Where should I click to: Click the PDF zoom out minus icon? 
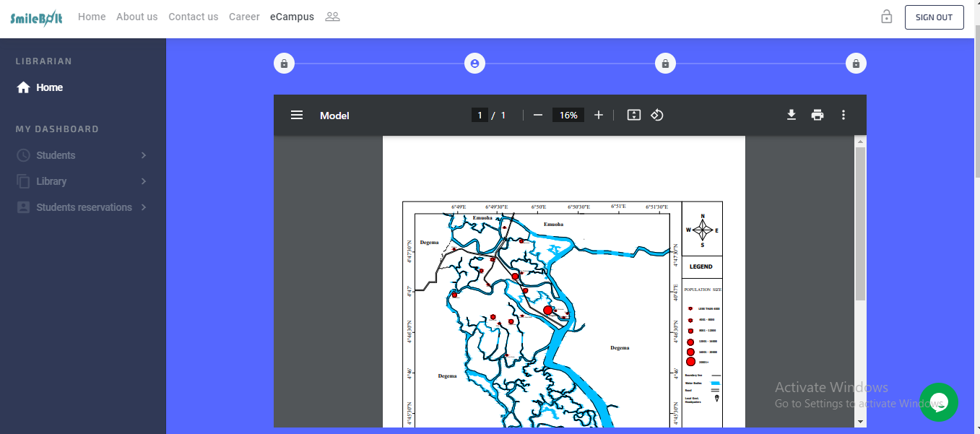coord(537,116)
